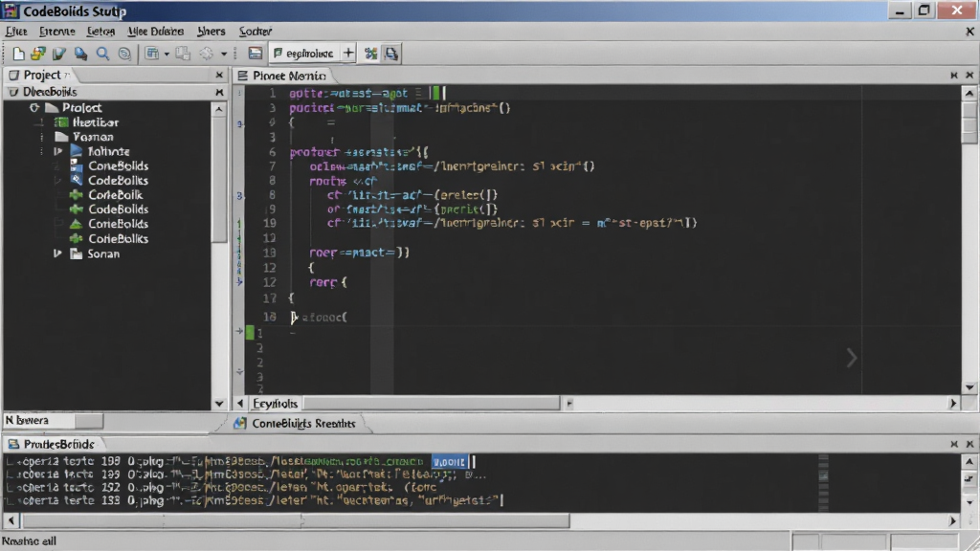Viewport: 980px width, 551px height.
Task: Click the blue folder icon of Tolhinte
Action: click(x=77, y=151)
